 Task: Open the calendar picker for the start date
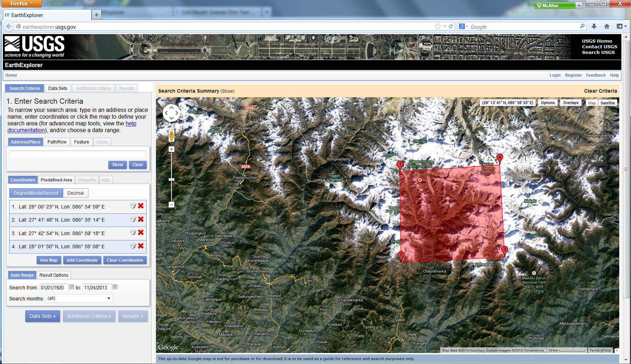pyautogui.click(x=71, y=287)
